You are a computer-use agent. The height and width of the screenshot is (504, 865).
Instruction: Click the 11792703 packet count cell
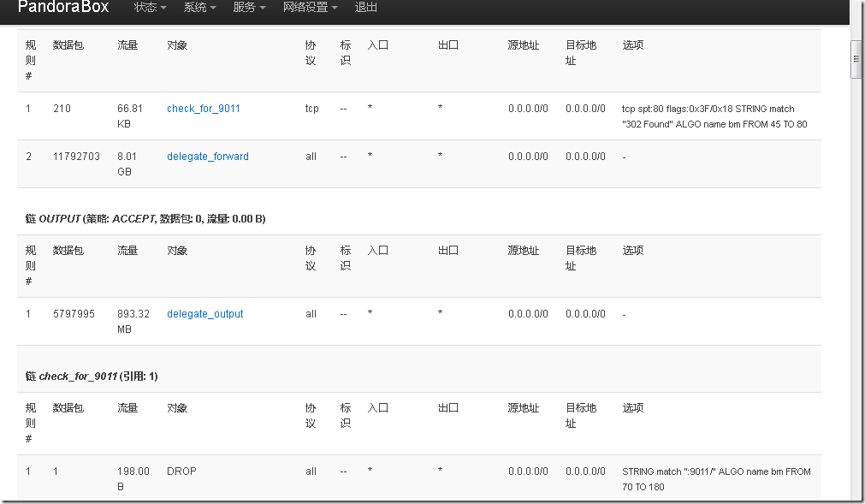pyautogui.click(x=76, y=157)
